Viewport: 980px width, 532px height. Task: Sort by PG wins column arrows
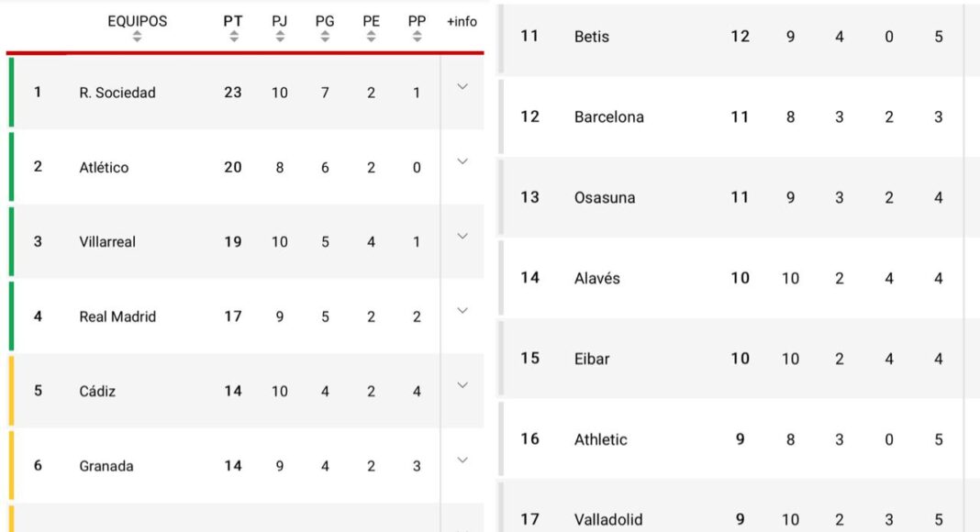[325, 37]
